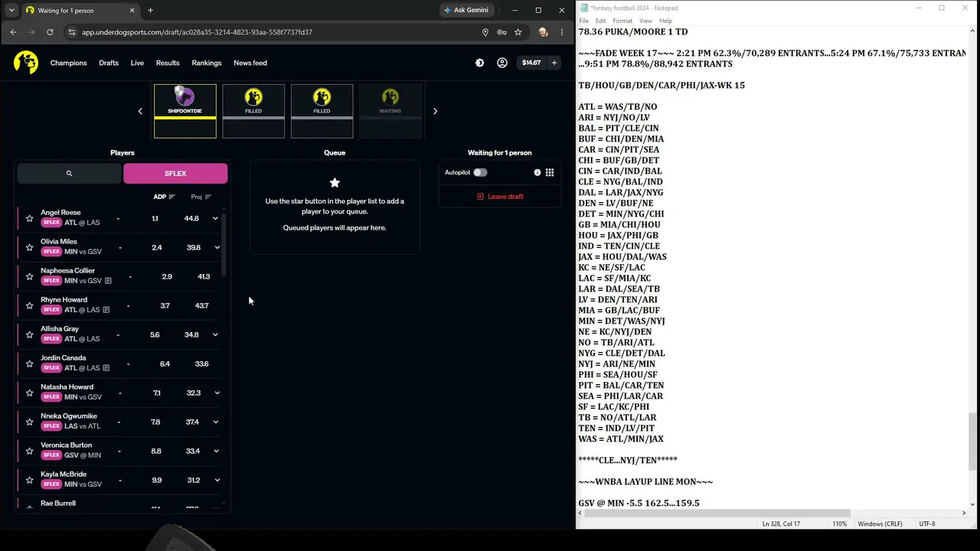The width and height of the screenshot is (980, 551).
Task: Go to the Drafts nav item
Action: click(x=109, y=63)
